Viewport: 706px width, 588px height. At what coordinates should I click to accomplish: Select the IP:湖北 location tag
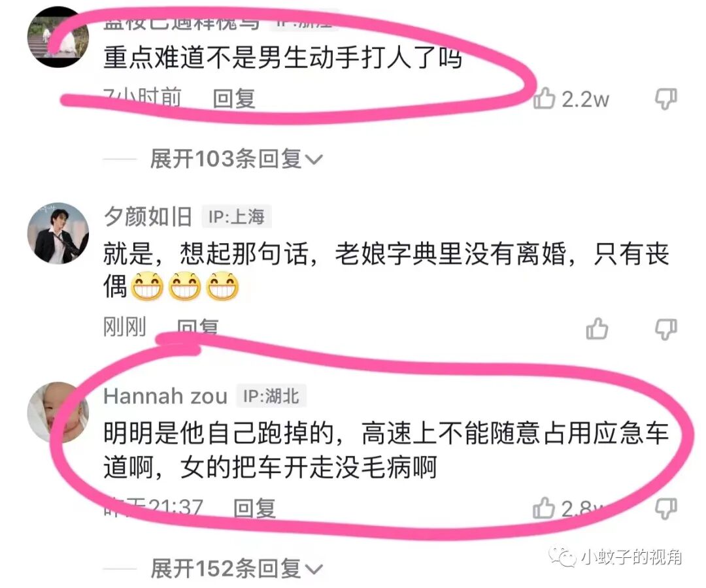271,397
